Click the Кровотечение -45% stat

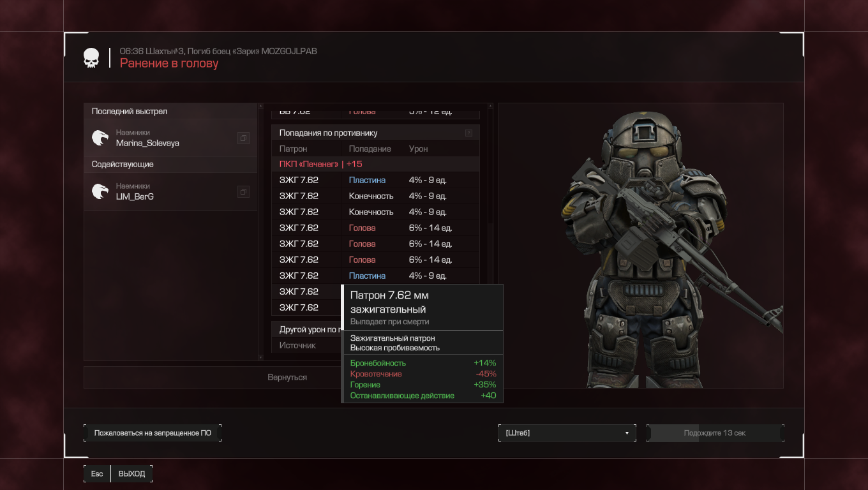click(x=423, y=374)
